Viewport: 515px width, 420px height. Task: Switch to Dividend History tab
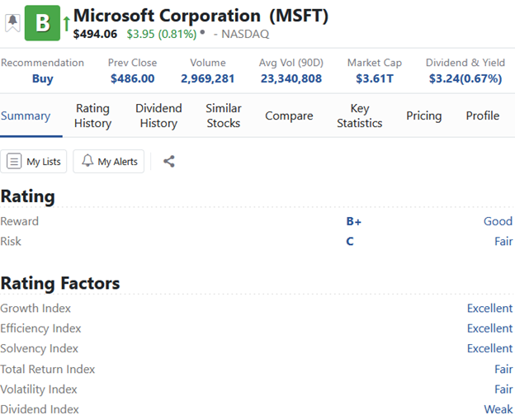(158, 116)
